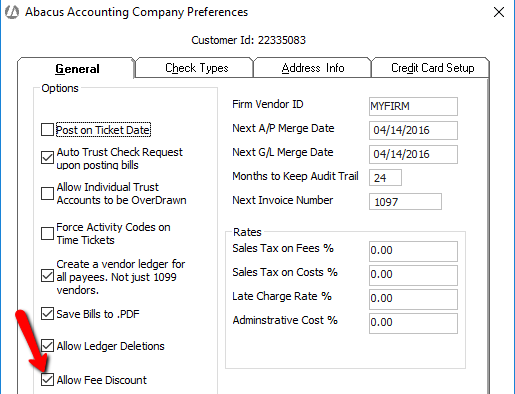The height and width of the screenshot is (394, 515).
Task: Open the Address Info tab
Action: pyautogui.click(x=313, y=68)
